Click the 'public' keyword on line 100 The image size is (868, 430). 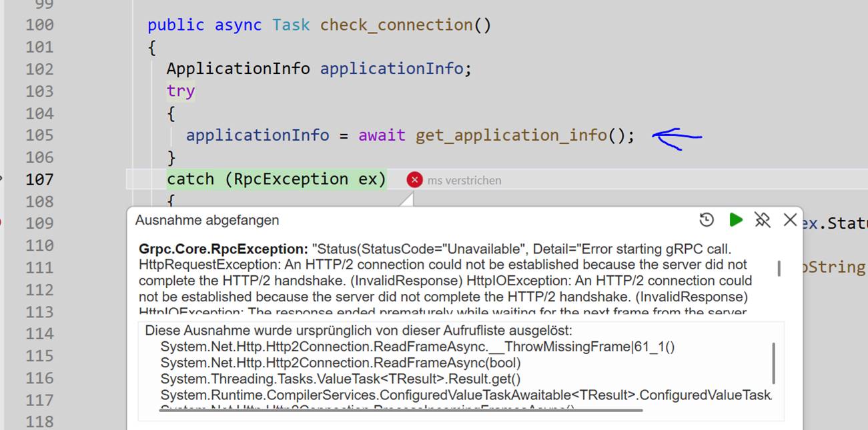tap(176, 25)
